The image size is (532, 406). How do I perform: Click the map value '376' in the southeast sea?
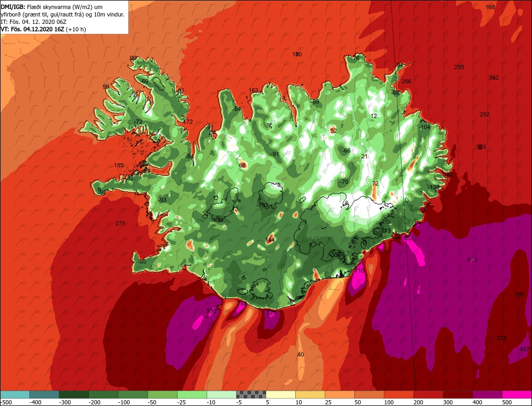(519, 294)
